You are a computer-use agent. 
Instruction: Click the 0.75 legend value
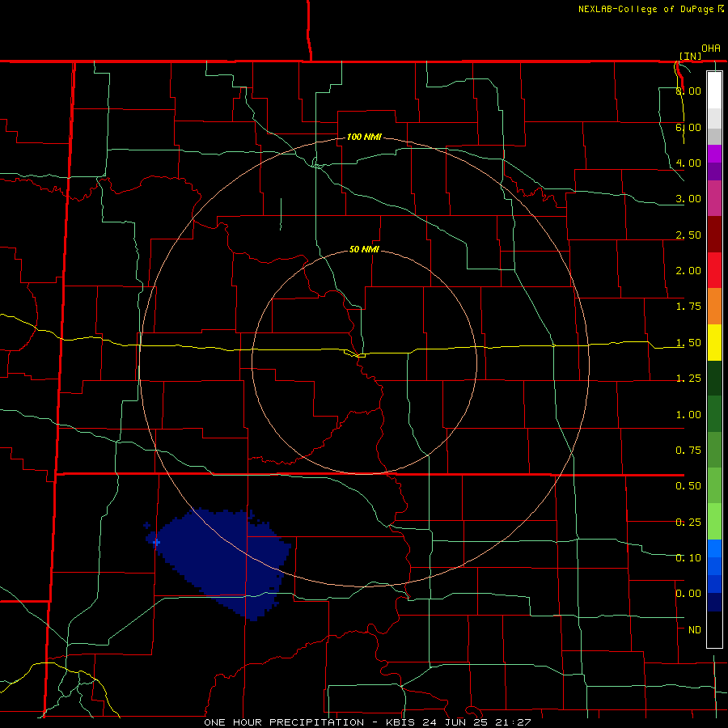(688, 451)
